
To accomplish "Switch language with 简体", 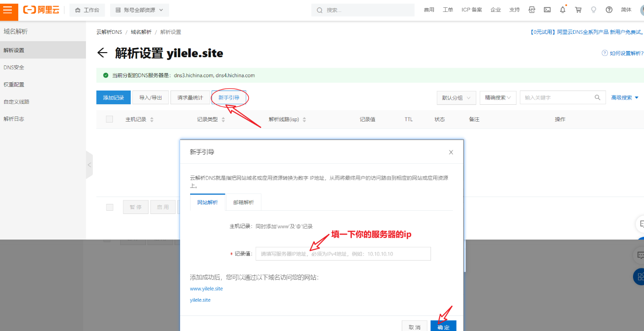I will pos(626,10).
